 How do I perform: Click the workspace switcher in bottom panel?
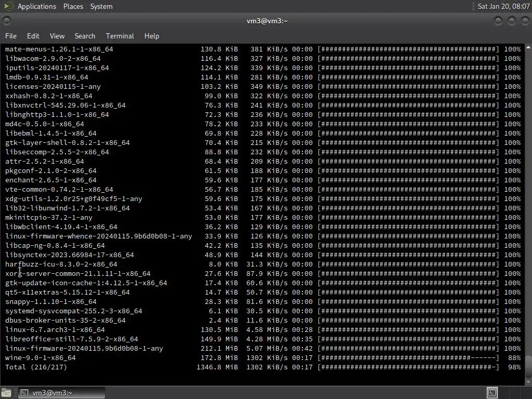point(492,393)
